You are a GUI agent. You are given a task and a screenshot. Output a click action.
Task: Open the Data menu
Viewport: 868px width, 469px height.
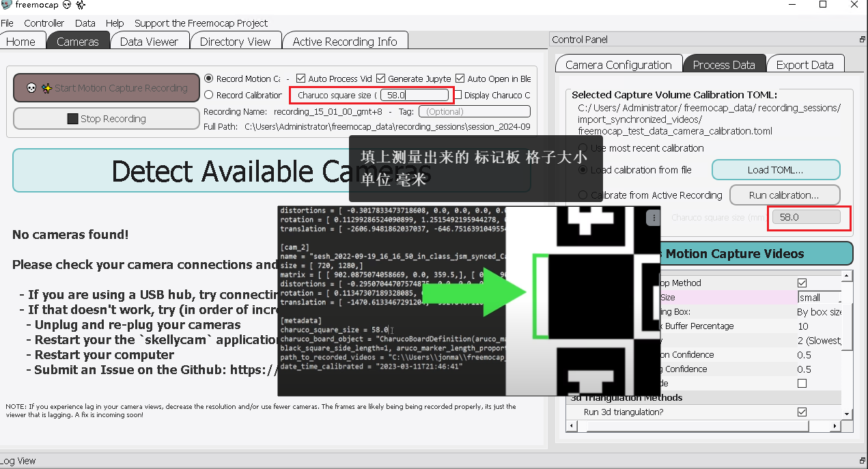point(85,23)
